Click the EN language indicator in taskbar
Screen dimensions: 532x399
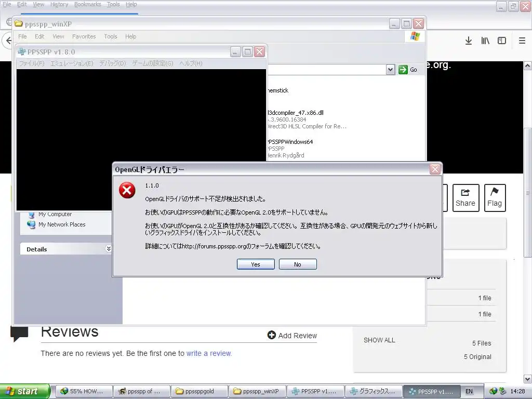469,391
